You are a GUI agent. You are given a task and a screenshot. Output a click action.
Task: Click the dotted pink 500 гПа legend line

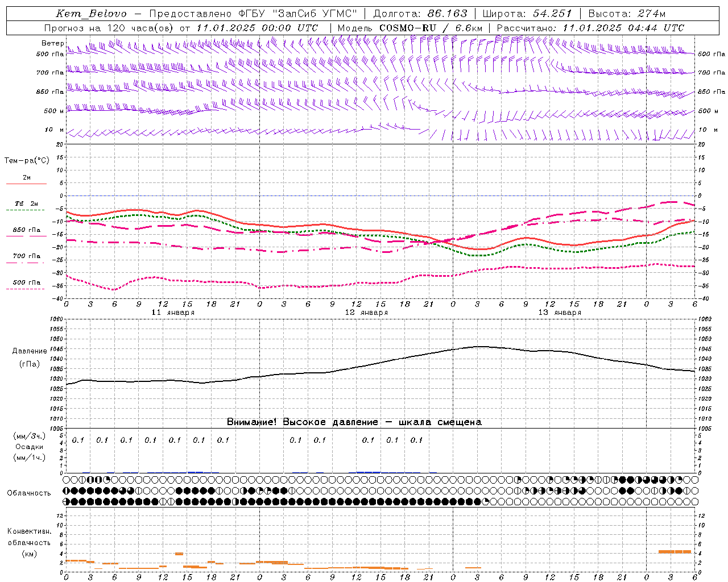[25, 289]
